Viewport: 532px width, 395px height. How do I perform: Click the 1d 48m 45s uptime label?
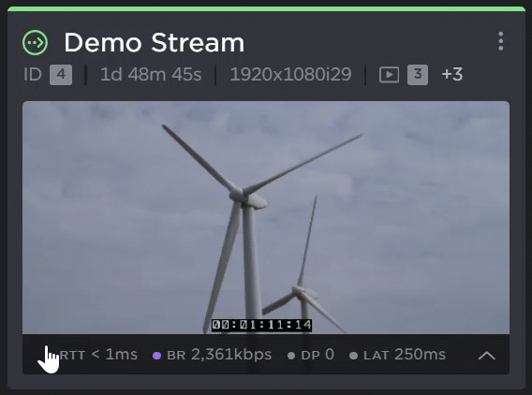tap(151, 75)
